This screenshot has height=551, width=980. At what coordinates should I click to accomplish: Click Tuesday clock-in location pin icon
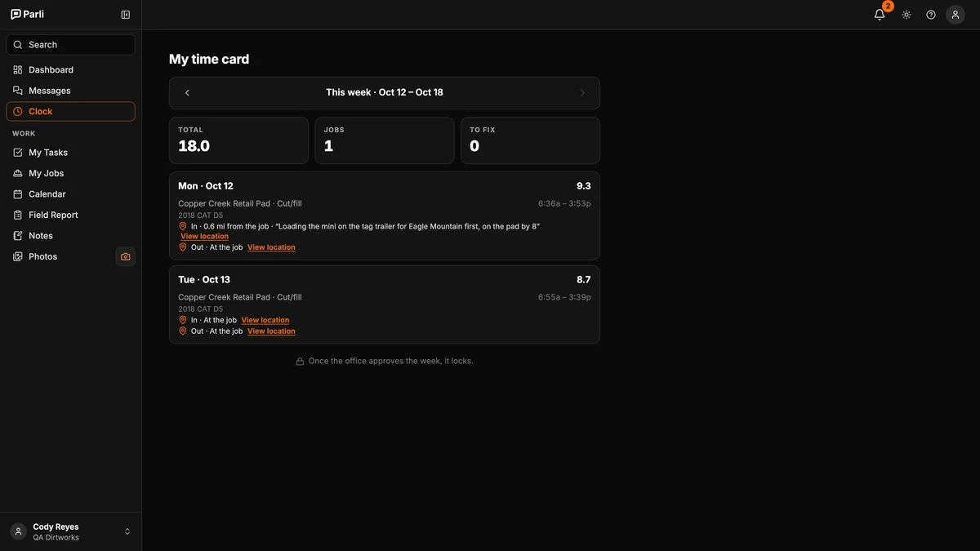pyautogui.click(x=183, y=320)
